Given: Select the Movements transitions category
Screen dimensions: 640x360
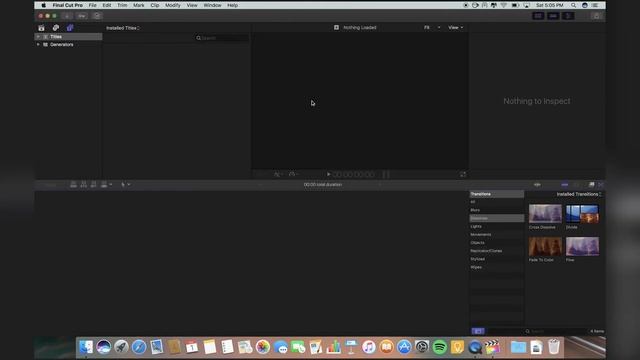Looking at the screenshot, I should (497, 235).
